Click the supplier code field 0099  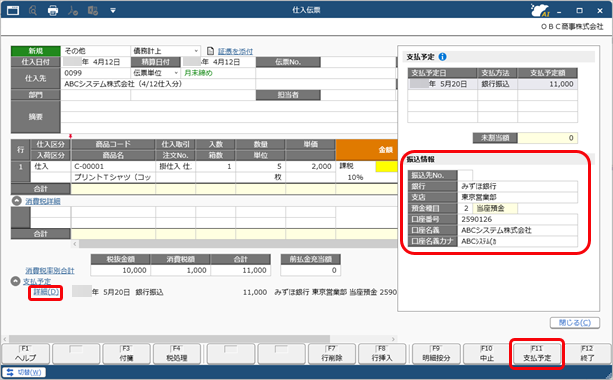(95, 73)
